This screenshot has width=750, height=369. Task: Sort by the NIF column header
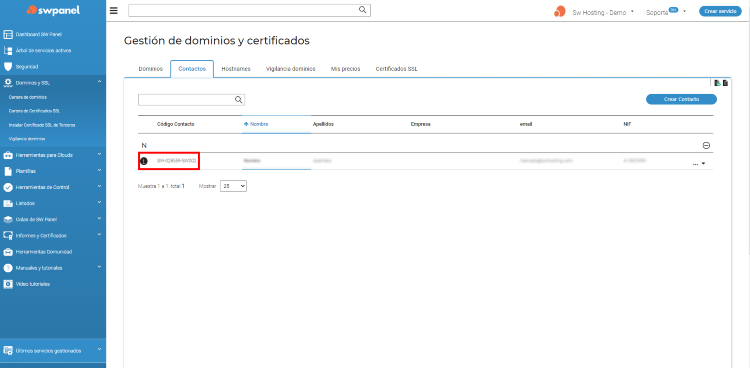(627, 124)
